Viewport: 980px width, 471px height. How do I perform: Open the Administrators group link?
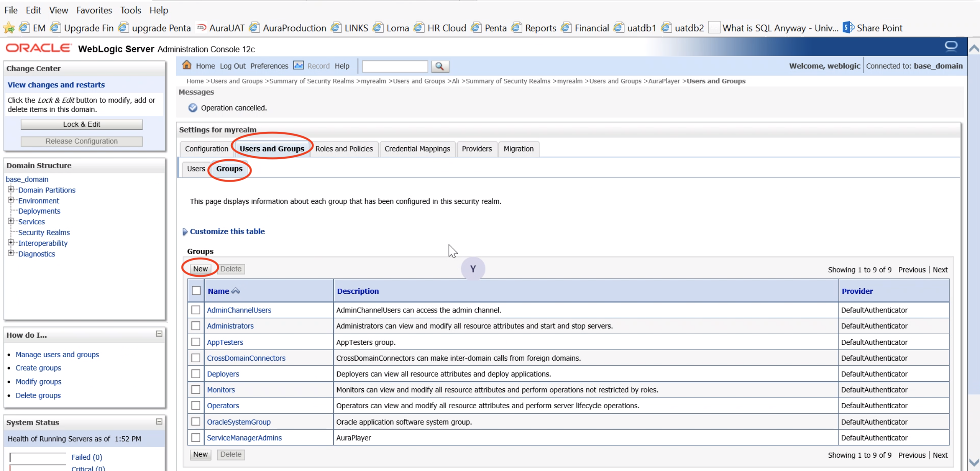(x=230, y=326)
